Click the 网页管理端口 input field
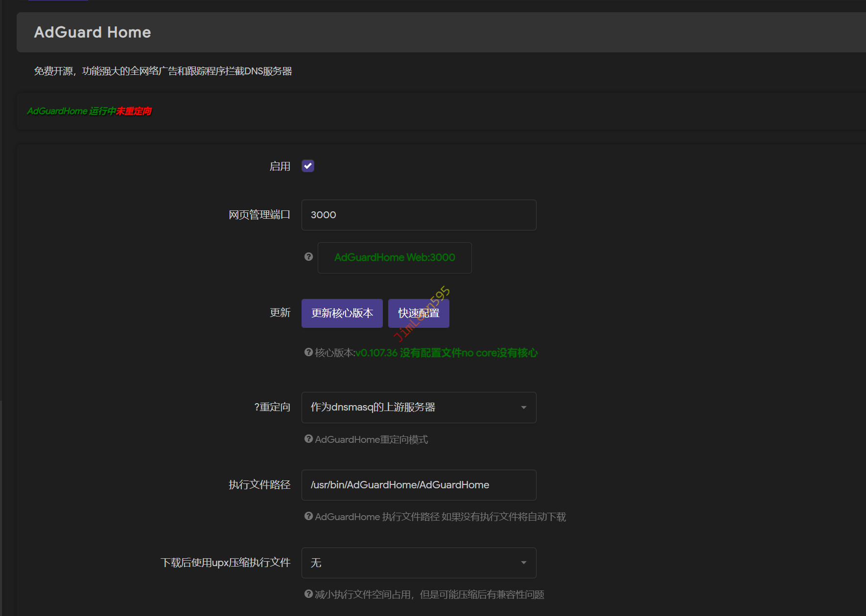 [419, 215]
